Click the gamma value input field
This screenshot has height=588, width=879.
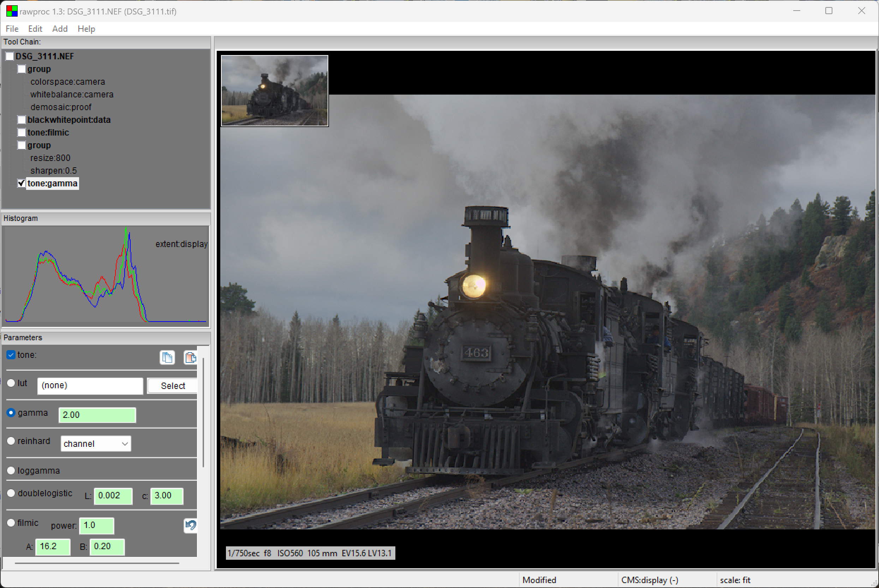click(x=97, y=415)
